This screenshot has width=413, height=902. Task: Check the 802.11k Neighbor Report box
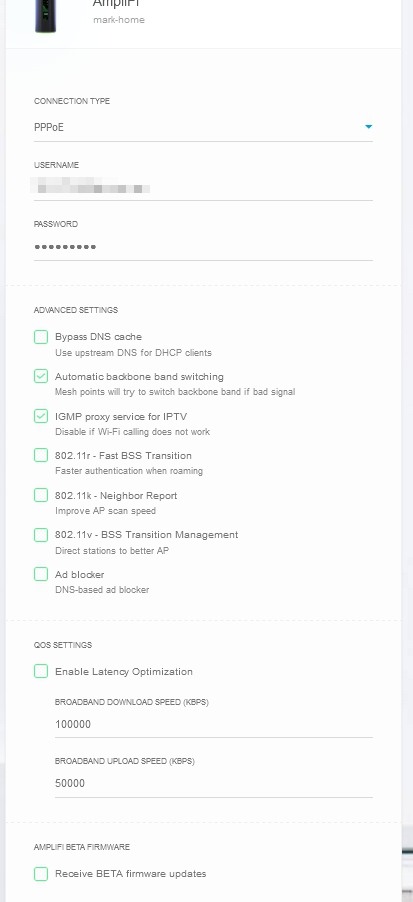tap(41, 495)
